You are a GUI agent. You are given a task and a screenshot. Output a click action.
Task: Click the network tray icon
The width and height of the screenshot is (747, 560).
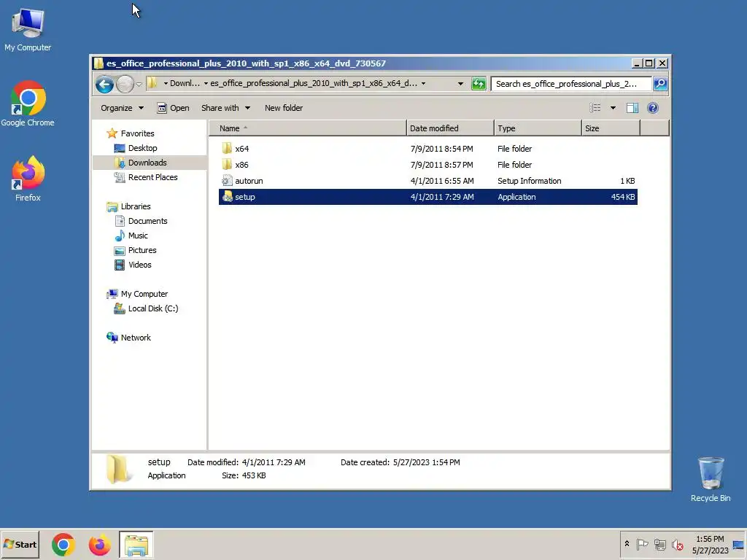659,544
